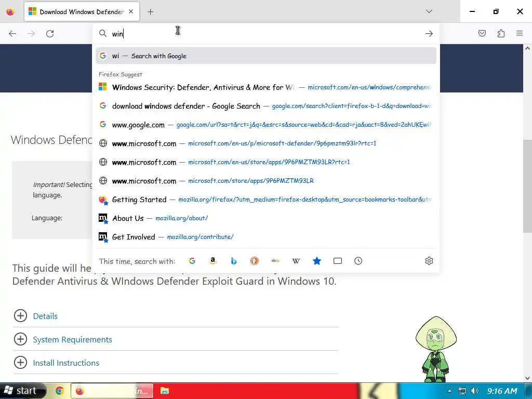Open en-us/store/apps/9P6PMZTM93LR suggestion
The width and height of the screenshot is (532, 399).
[x=266, y=162]
